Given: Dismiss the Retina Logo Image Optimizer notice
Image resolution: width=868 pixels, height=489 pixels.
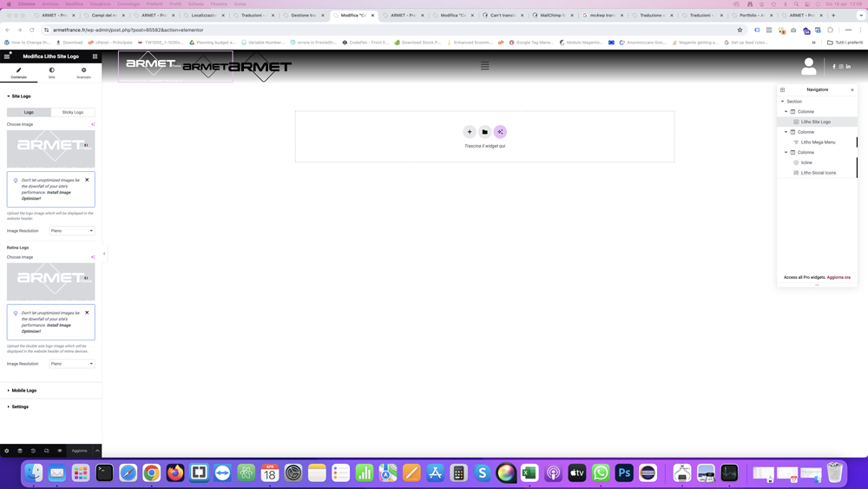Looking at the screenshot, I should click(87, 313).
